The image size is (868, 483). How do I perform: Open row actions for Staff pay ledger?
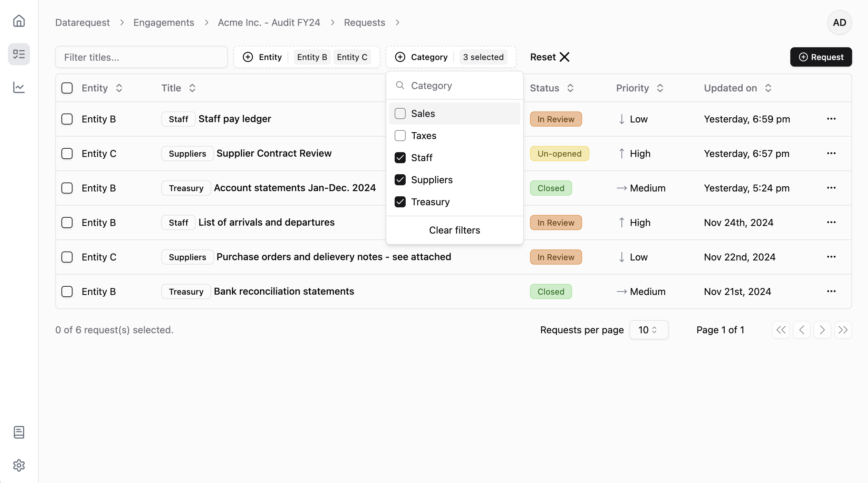click(831, 119)
